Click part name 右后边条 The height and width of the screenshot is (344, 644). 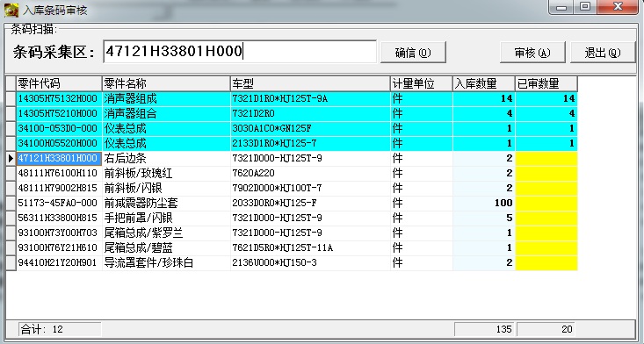(x=125, y=158)
